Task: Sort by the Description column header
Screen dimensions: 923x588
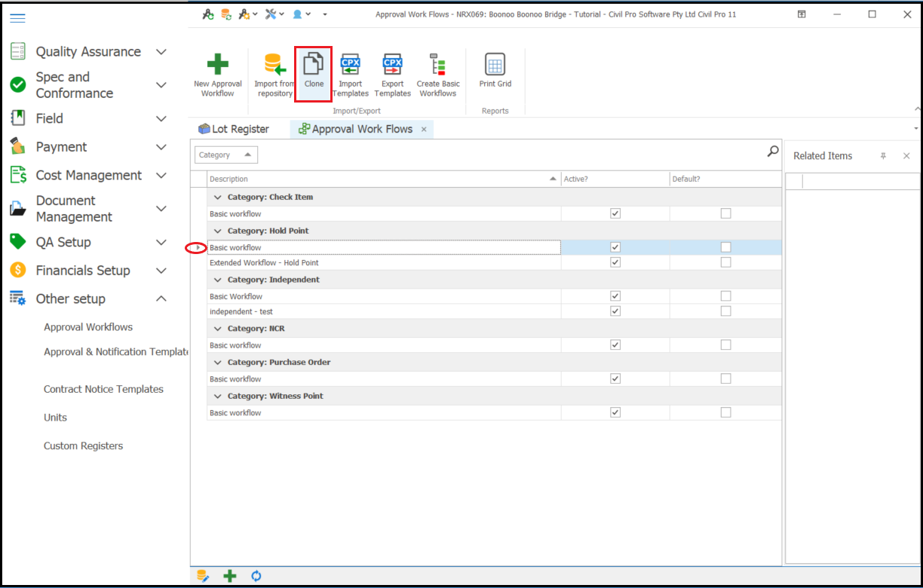Action: coord(384,179)
